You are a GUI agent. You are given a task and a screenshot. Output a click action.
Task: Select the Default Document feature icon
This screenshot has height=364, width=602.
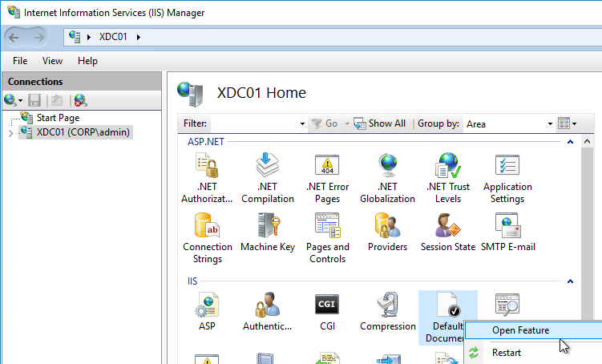[x=447, y=305]
